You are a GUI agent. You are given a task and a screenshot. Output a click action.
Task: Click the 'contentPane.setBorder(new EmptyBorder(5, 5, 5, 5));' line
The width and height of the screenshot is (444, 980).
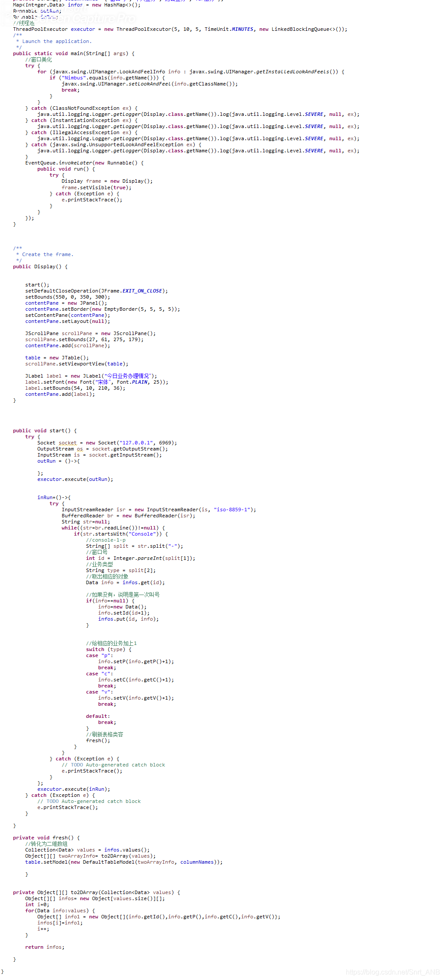103,309
